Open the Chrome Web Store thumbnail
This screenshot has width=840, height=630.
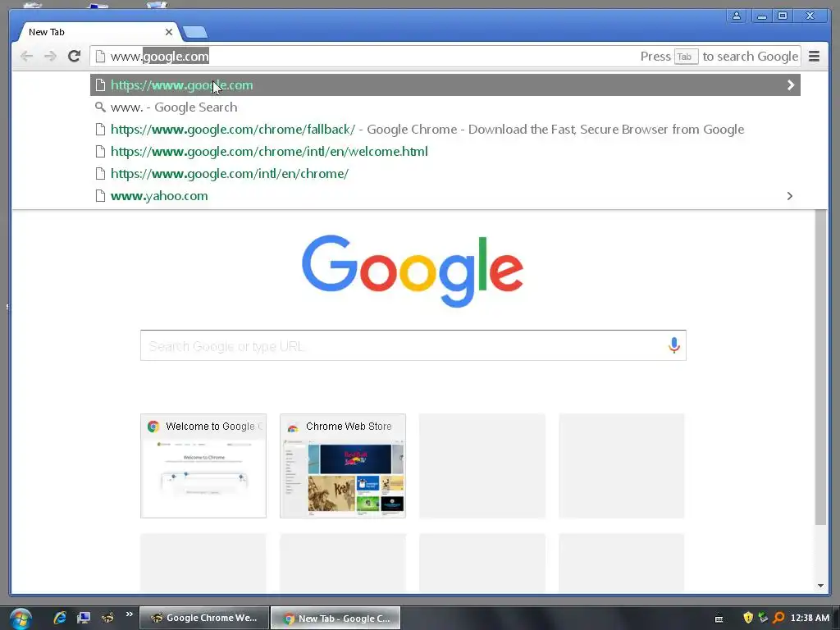[343, 466]
